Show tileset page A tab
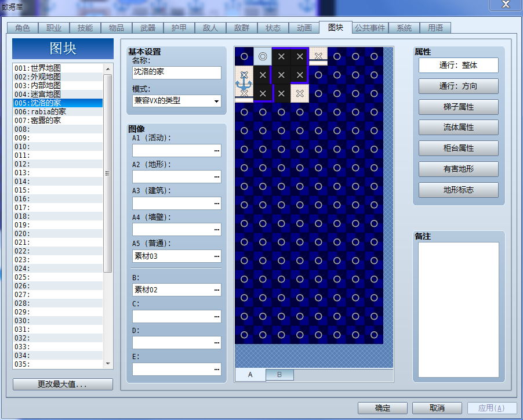Screen dimensions: 523x420 [250, 375]
